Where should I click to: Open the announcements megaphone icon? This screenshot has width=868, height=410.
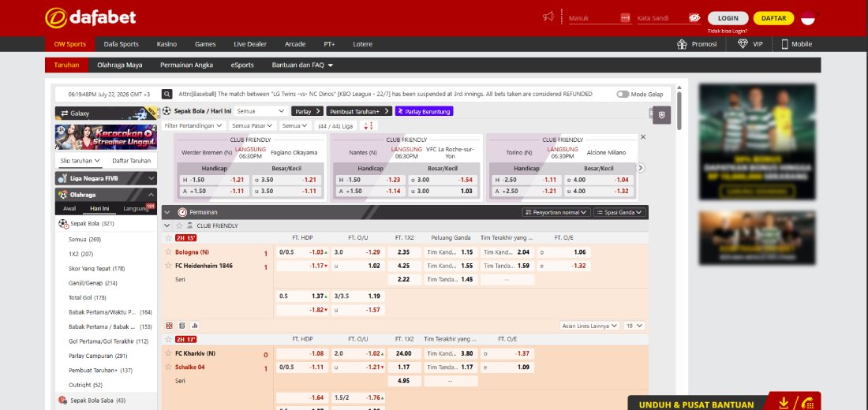[548, 17]
